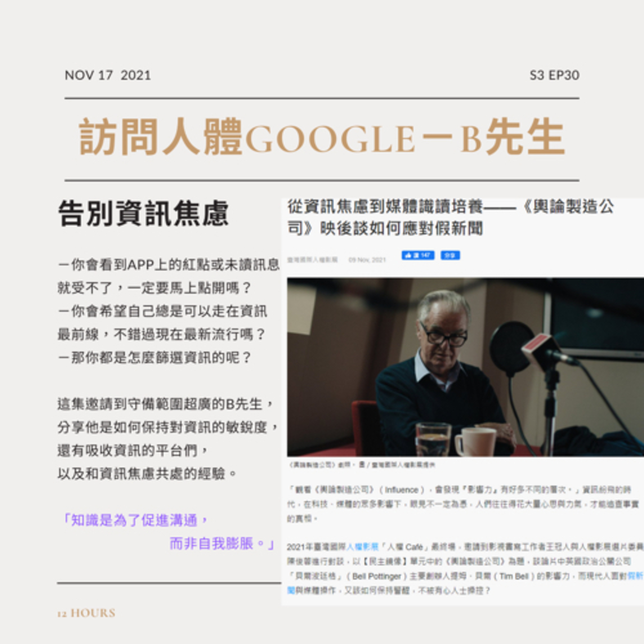The height and width of the screenshot is (644, 644).
Task: Click the main title 訪問人體GOOGLE-B先生
Action: coord(322,137)
